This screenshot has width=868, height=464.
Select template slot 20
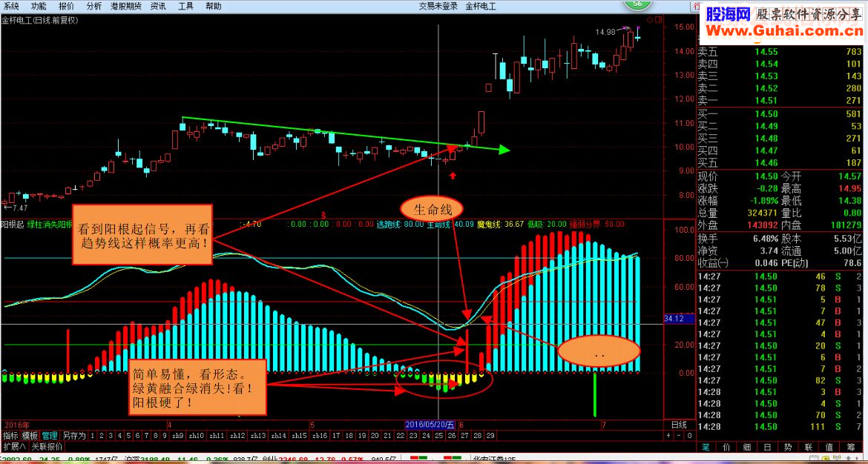(x=375, y=436)
